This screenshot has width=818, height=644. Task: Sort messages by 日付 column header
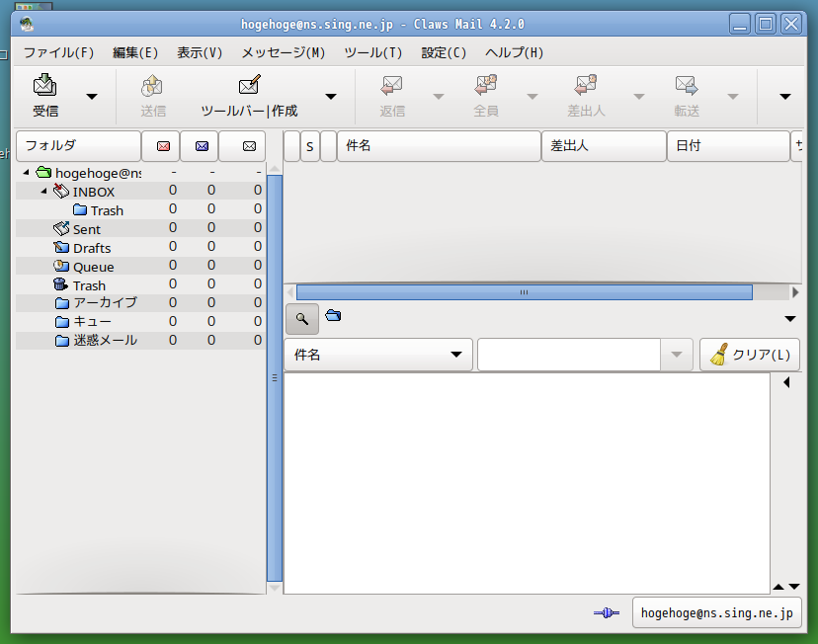coord(728,146)
